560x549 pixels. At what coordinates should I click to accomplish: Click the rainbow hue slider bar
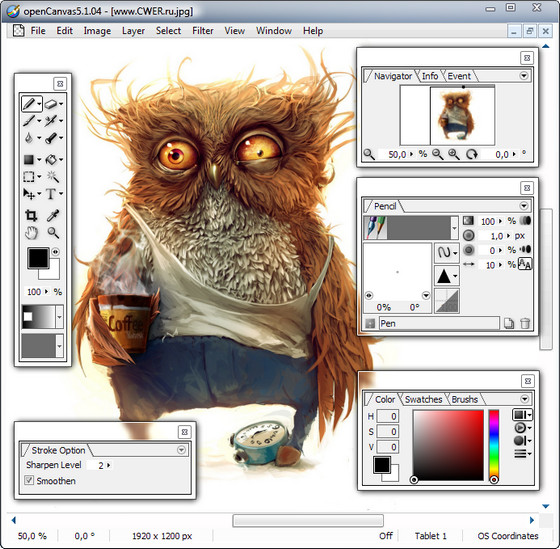point(494,445)
